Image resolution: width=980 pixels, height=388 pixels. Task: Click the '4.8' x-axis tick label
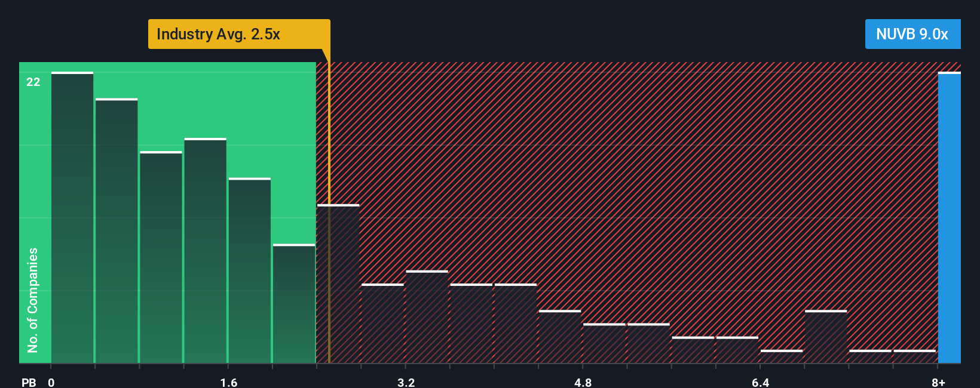[x=583, y=382]
